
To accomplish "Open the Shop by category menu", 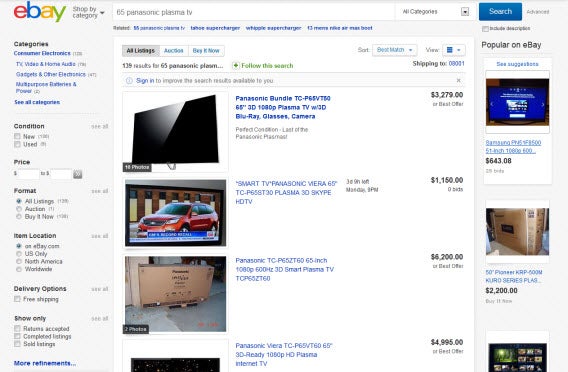I will point(88,12).
